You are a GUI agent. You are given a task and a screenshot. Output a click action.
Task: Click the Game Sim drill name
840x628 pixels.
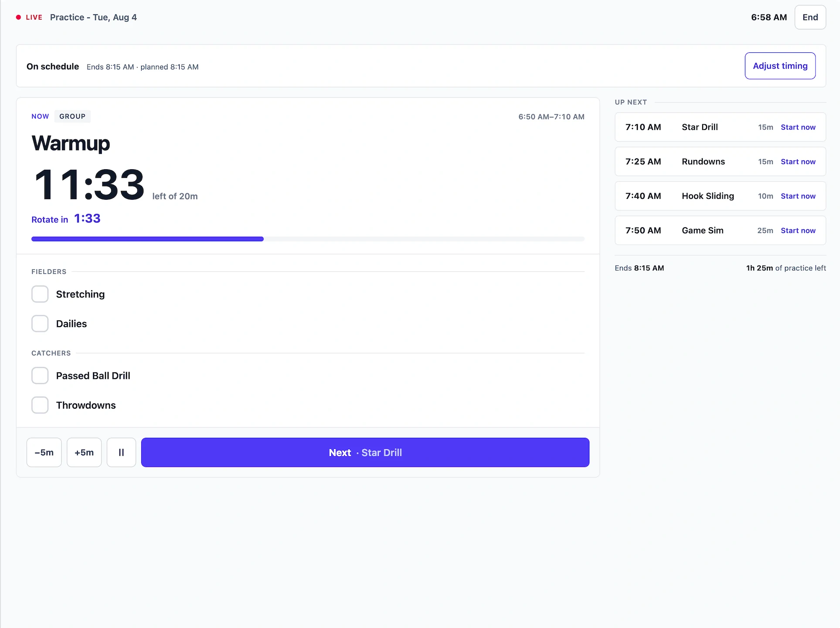pyautogui.click(x=702, y=231)
